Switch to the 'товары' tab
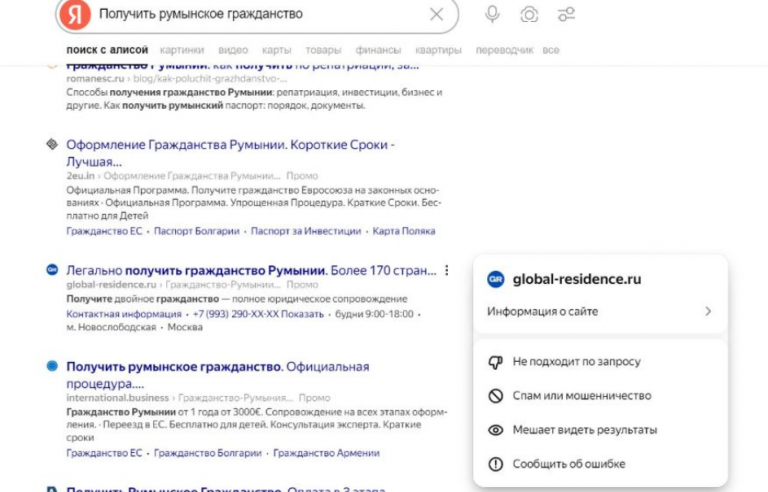 (x=323, y=50)
